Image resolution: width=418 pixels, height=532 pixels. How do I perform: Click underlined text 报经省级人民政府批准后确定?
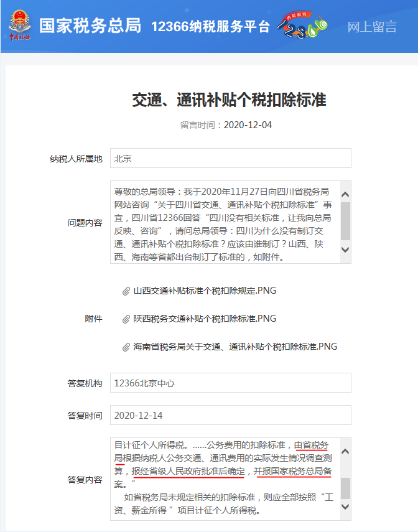188,471
